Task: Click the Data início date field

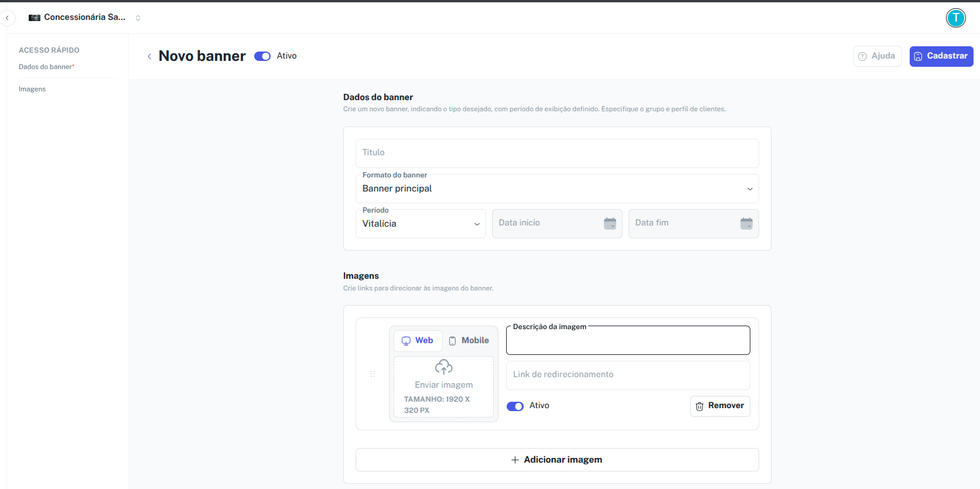Action: coord(557,224)
